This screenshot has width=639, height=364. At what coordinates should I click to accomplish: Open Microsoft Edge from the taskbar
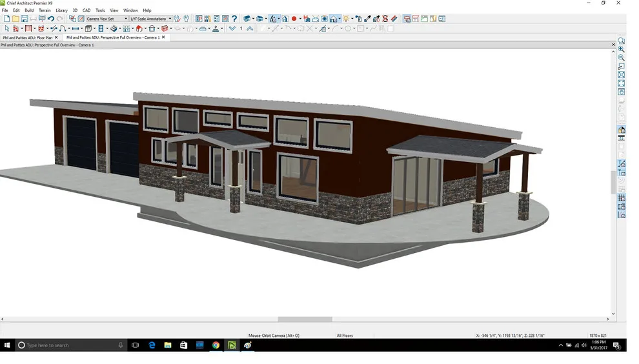152,345
